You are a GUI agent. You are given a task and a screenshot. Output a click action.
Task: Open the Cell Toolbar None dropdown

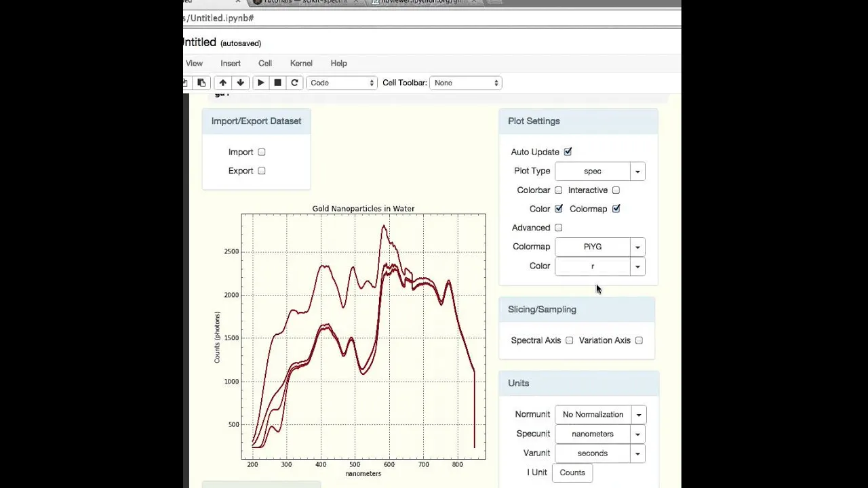[466, 83]
